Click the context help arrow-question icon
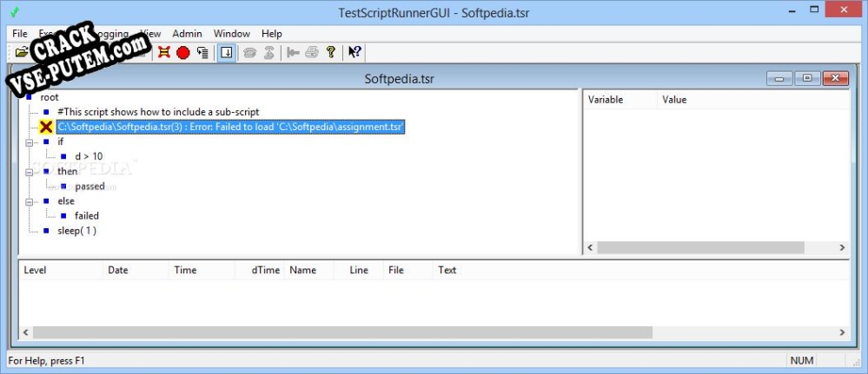This screenshot has width=868, height=374. (354, 52)
